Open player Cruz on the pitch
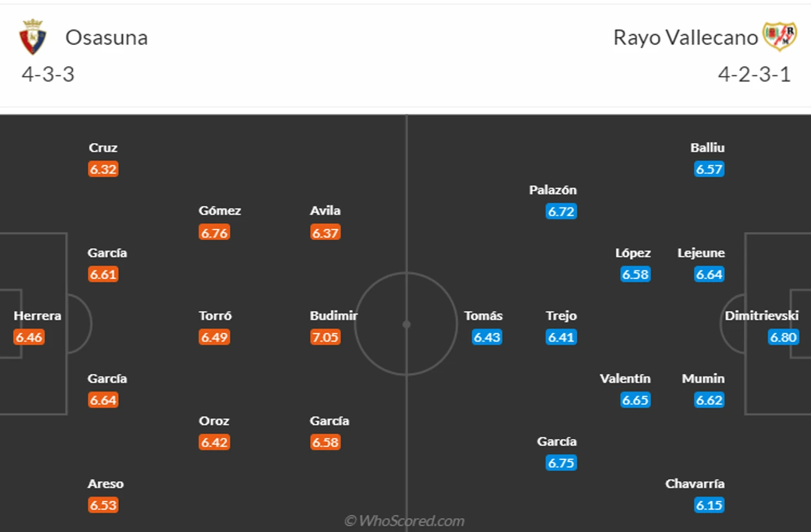The height and width of the screenshot is (532, 811). coord(103,148)
